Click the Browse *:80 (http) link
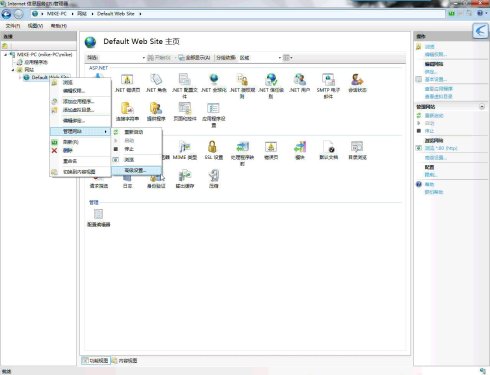The height and width of the screenshot is (375, 490). 441,148
